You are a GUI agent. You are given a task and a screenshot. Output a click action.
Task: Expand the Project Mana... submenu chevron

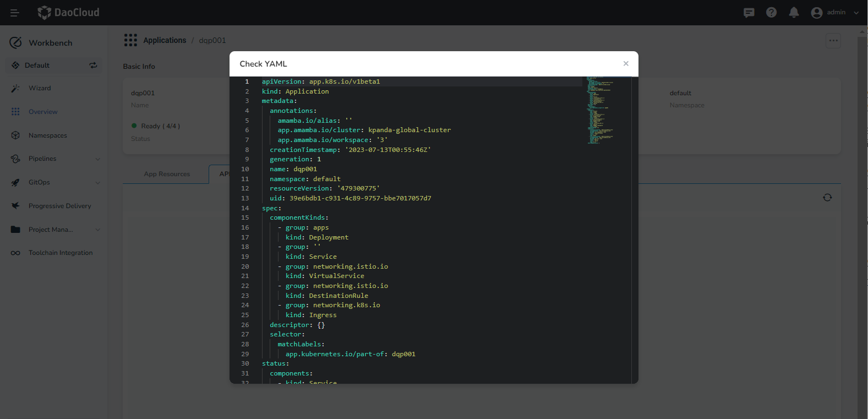pos(98,230)
